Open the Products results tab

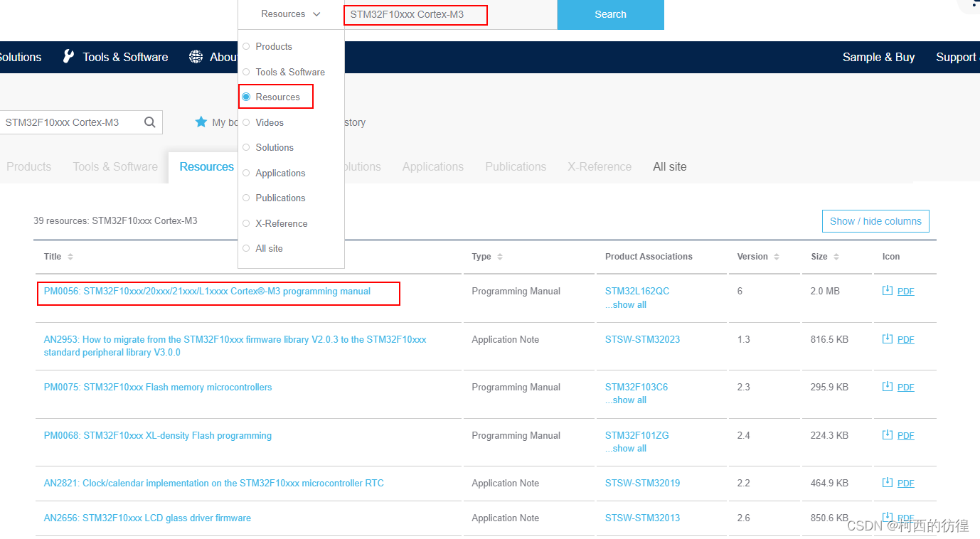point(28,166)
